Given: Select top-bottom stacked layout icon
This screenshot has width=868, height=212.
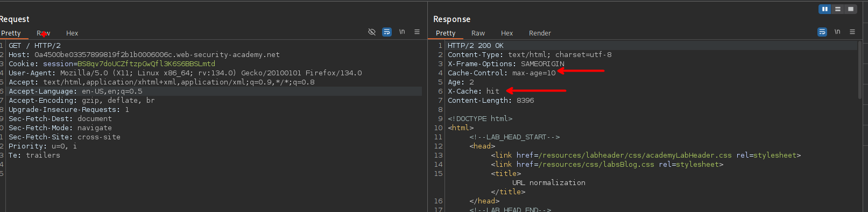Looking at the screenshot, I should click(x=837, y=9).
